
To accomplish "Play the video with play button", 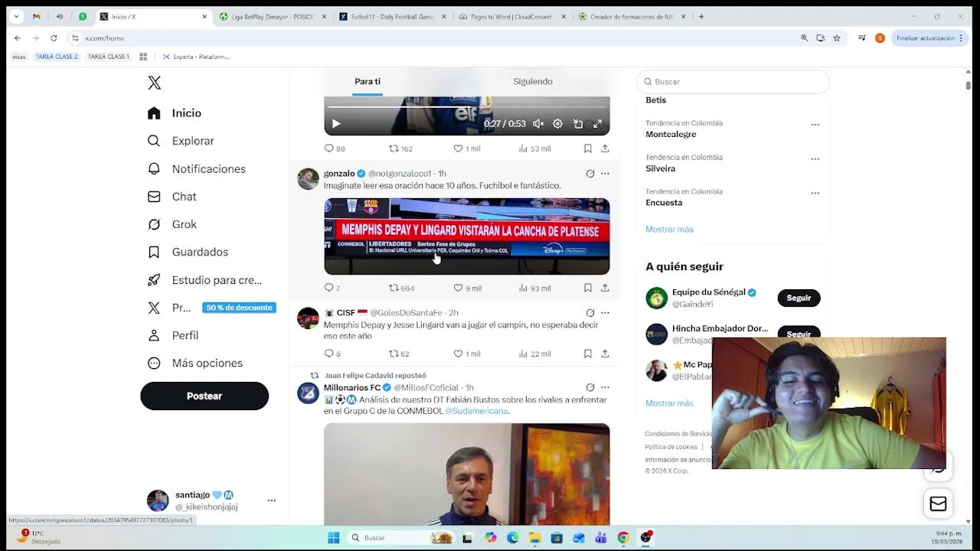I will click(x=335, y=124).
